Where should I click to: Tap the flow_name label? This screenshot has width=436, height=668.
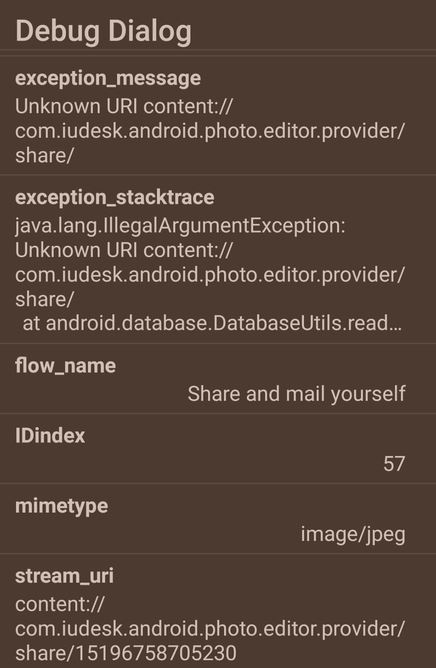(x=65, y=366)
